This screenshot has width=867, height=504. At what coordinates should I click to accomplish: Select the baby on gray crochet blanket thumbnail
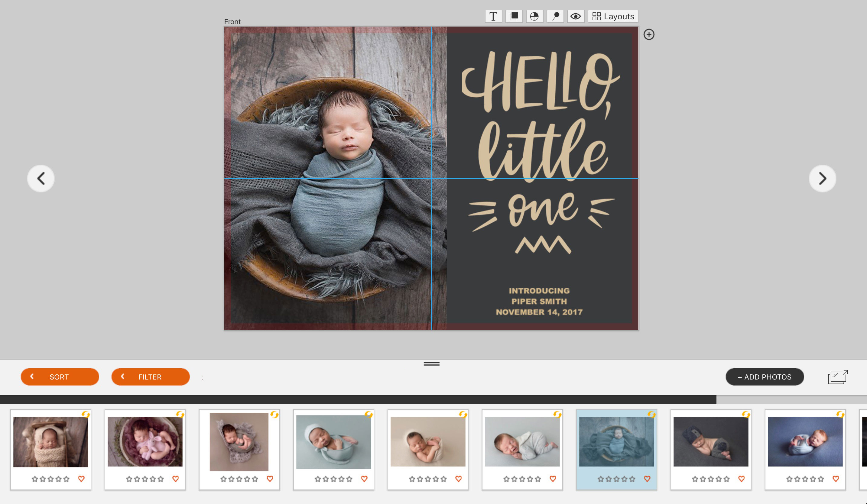coord(239,442)
